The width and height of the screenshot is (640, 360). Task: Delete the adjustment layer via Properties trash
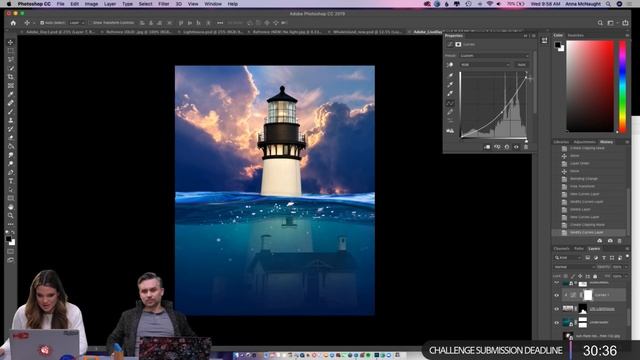tap(526, 147)
